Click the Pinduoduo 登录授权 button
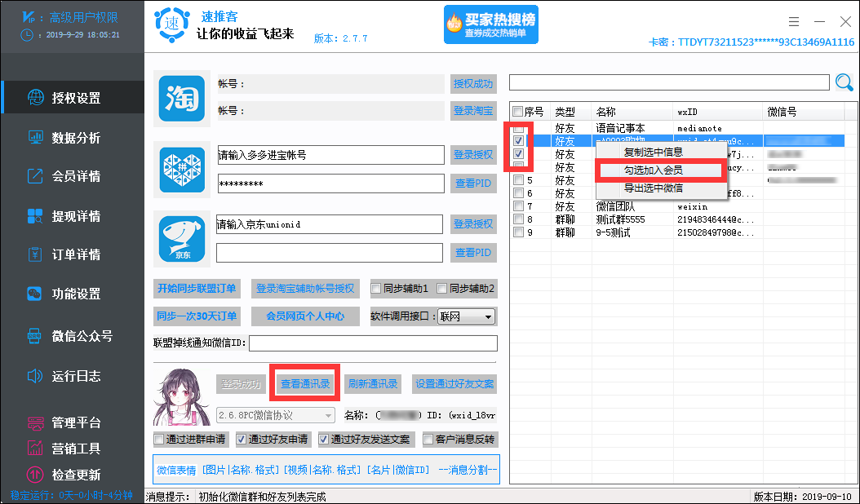 pyautogui.click(x=473, y=155)
